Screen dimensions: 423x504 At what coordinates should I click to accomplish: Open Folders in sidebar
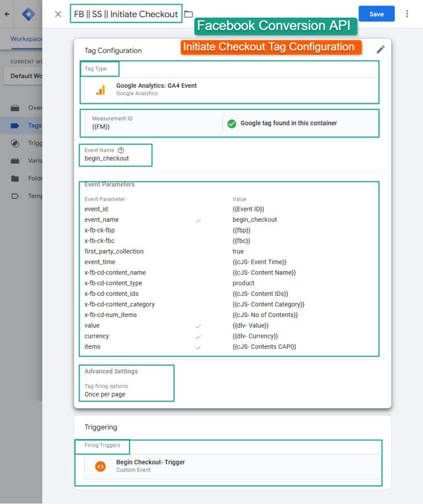[21, 178]
